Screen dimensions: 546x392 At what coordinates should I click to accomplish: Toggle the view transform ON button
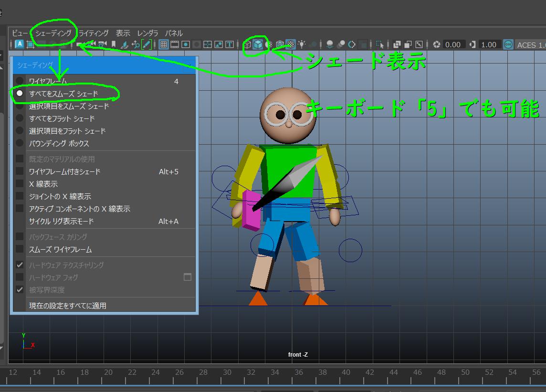click(508, 44)
